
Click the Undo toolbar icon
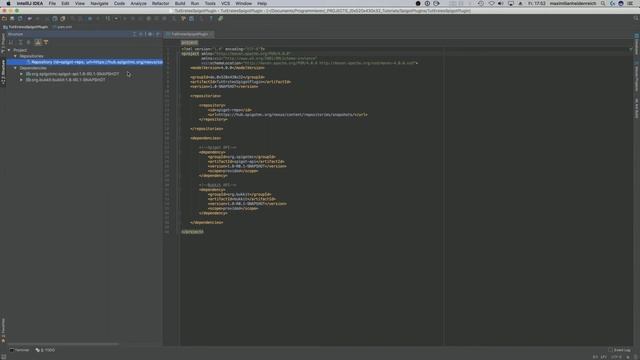29,18
